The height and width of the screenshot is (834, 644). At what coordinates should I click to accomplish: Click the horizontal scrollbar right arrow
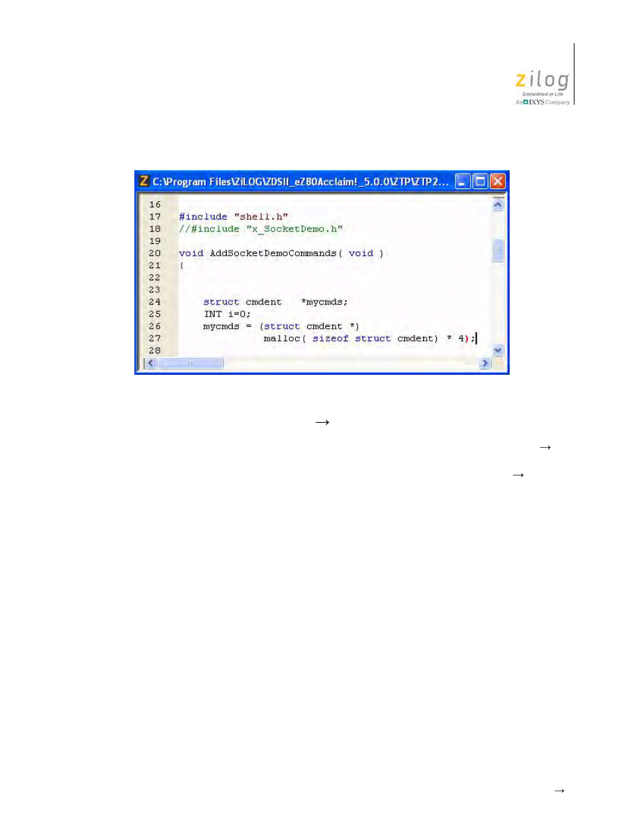(x=485, y=363)
